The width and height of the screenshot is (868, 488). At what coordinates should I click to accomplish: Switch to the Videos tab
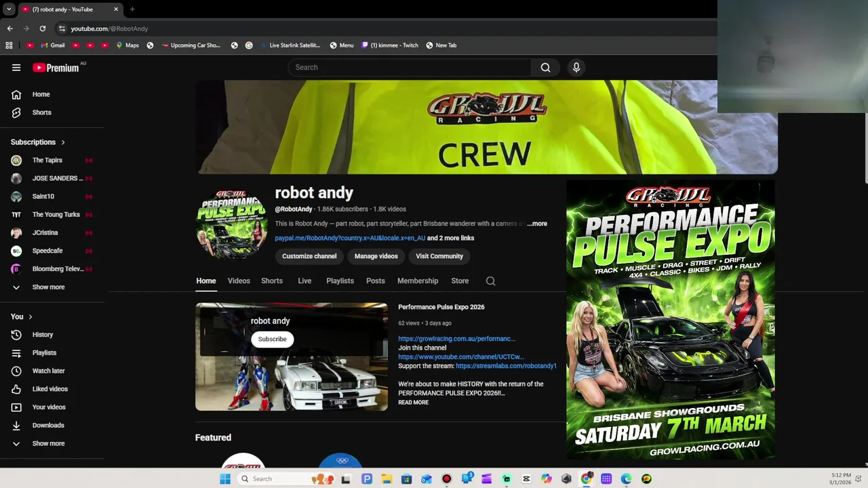click(239, 281)
